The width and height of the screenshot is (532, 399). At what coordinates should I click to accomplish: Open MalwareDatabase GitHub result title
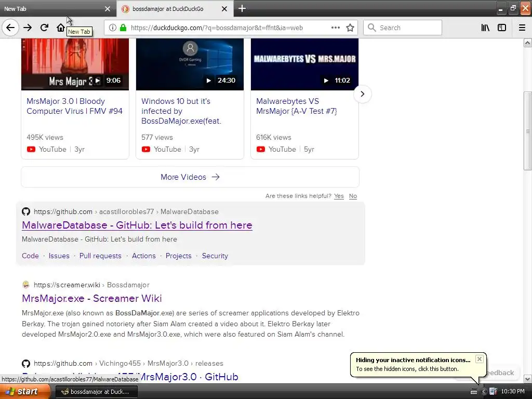[137, 225]
